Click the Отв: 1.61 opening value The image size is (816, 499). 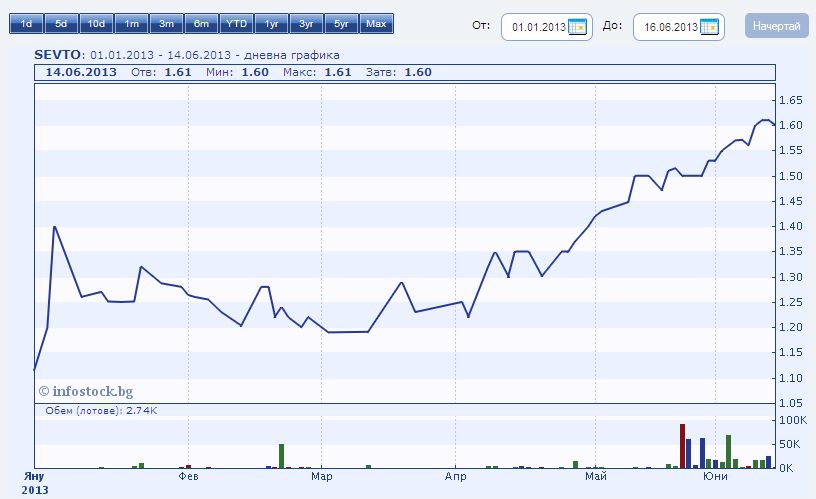(161, 72)
